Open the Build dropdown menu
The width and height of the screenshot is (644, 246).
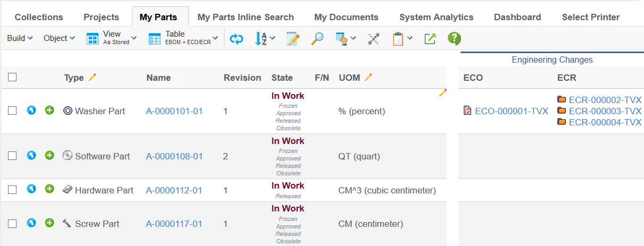click(20, 38)
